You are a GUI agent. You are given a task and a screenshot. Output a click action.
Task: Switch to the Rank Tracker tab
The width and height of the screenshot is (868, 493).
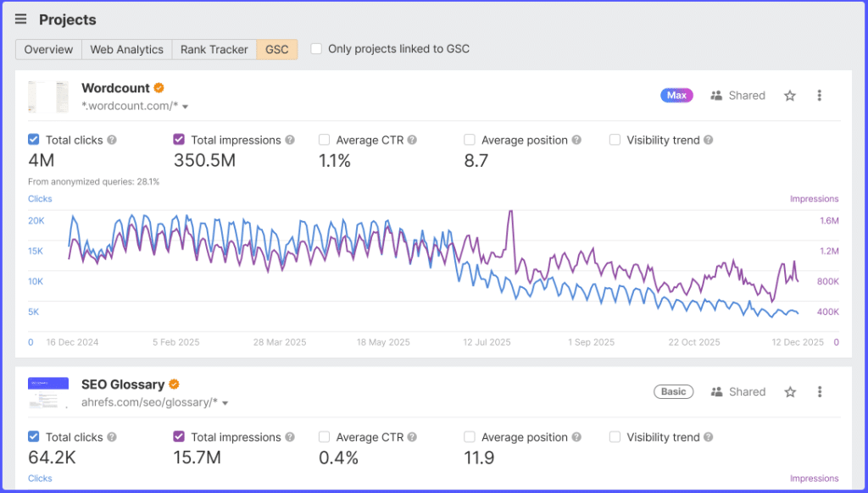pos(214,50)
